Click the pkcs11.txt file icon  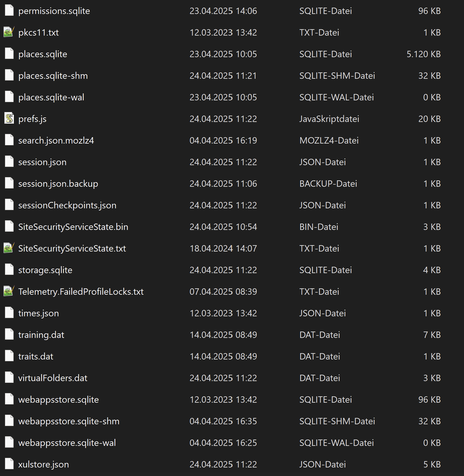tap(9, 33)
